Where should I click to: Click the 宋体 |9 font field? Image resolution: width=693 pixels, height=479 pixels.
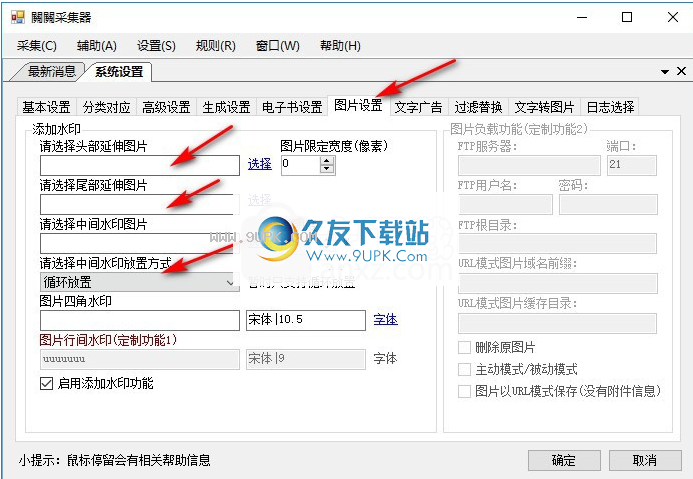306,359
